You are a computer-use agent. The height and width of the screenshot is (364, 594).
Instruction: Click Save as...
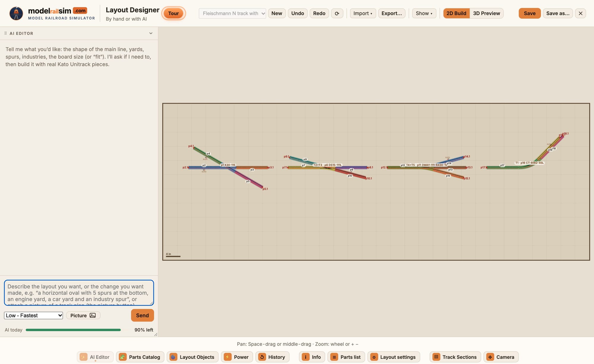pos(558,13)
